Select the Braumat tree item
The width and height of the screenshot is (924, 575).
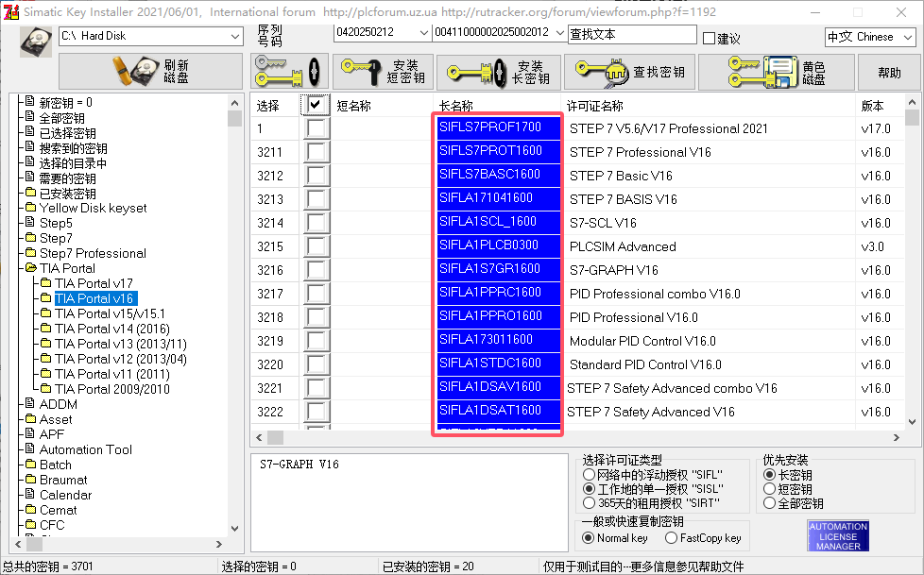point(63,480)
